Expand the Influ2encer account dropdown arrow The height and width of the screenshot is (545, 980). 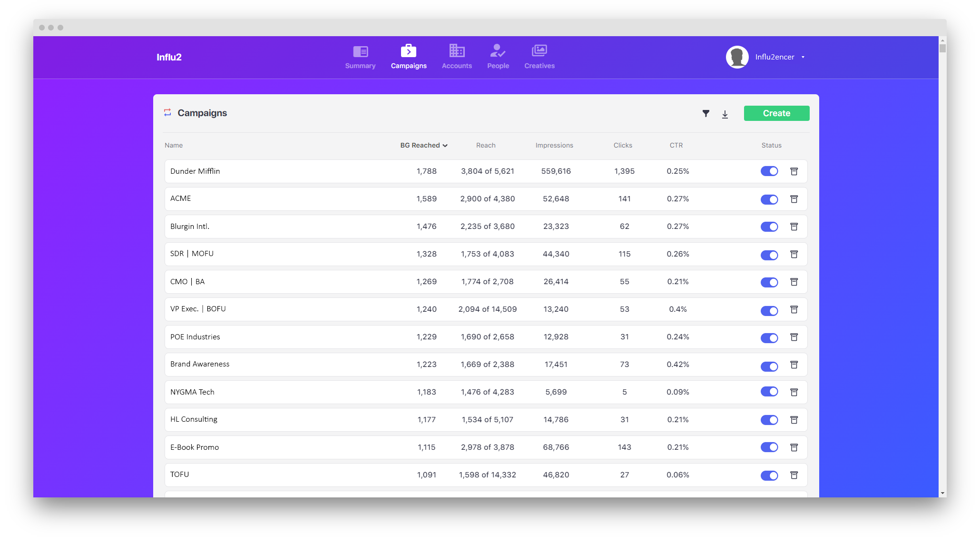pos(803,57)
